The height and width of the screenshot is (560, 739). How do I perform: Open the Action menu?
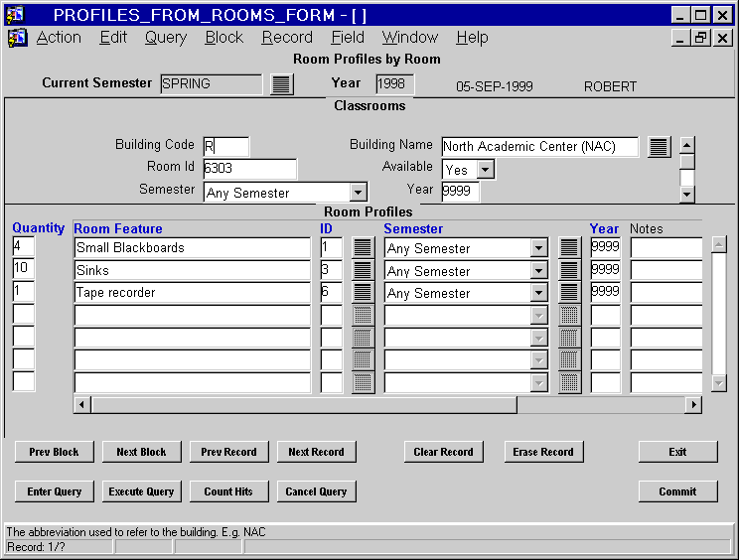pos(59,37)
